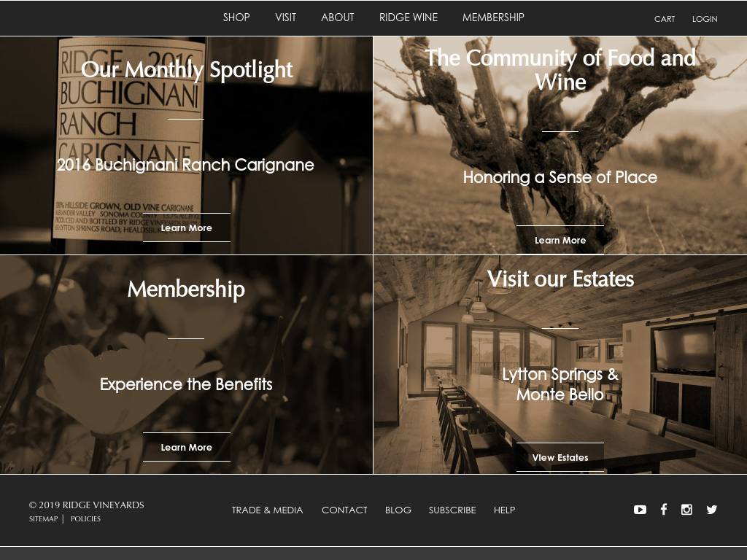
Task: Open the VISIT menu
Action: 285,17
